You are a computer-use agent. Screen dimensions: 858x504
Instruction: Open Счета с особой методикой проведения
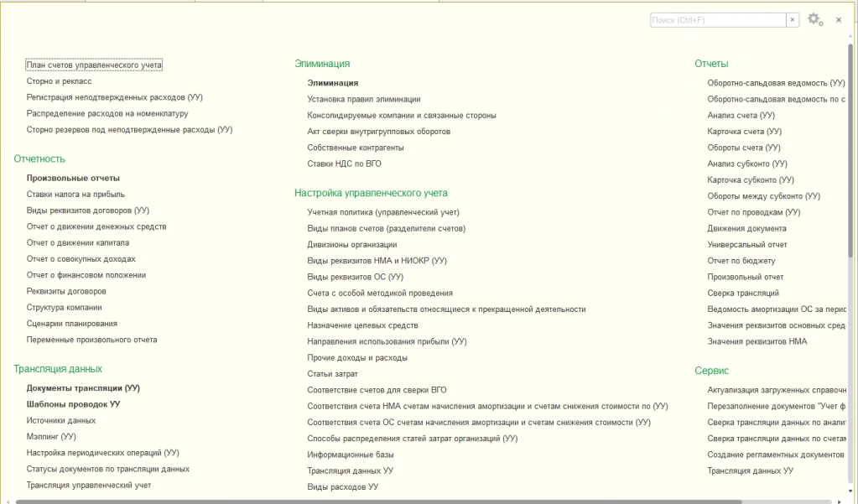[x=380, y=293]
